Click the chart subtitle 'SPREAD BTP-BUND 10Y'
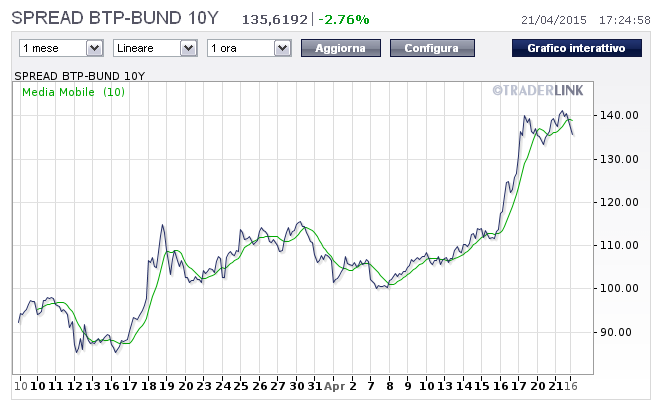Viewport: 656px width, 405px height. click(x=79, y=76)
